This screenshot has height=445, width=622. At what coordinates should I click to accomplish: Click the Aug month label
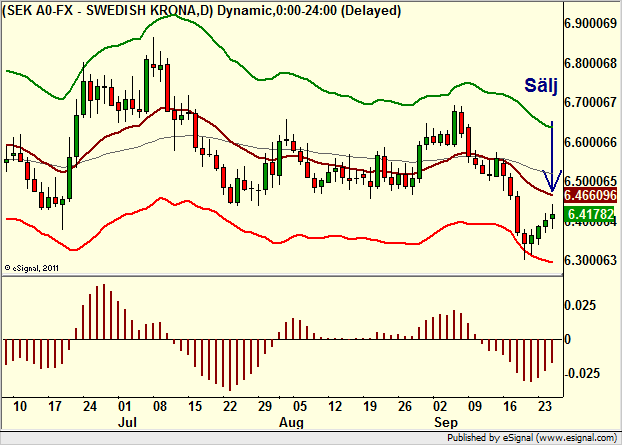tap(291, 422)
